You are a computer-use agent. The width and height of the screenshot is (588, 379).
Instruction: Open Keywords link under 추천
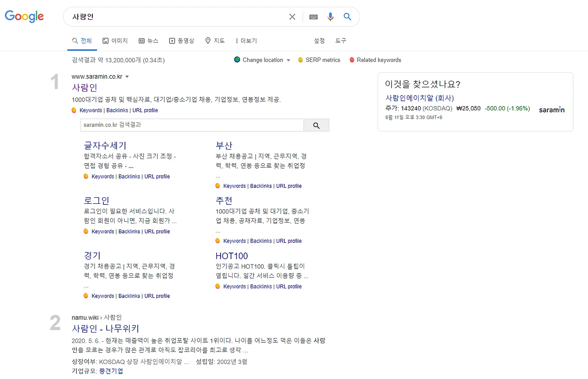click(x=235, y=241)
